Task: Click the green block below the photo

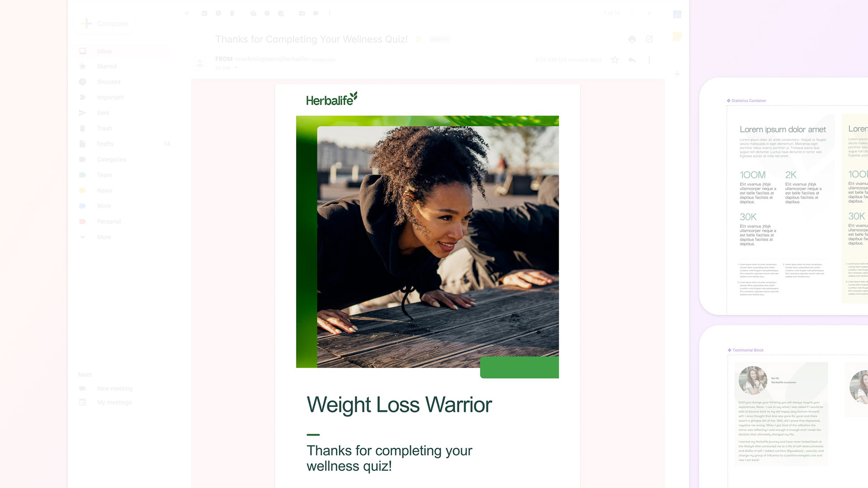Action: point(519,367)
